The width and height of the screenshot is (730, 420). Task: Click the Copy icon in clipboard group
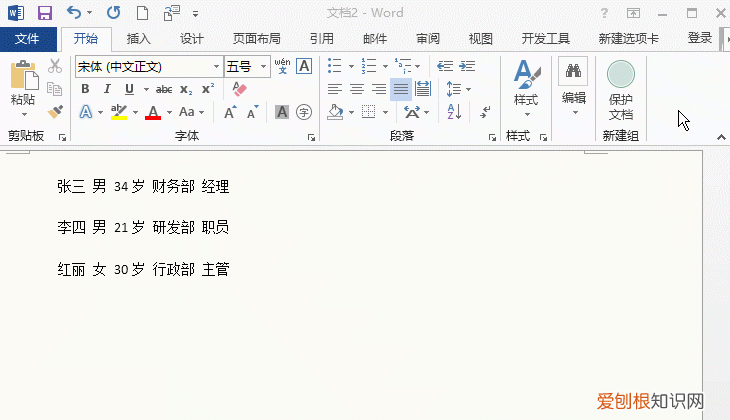tap(54, 88)
